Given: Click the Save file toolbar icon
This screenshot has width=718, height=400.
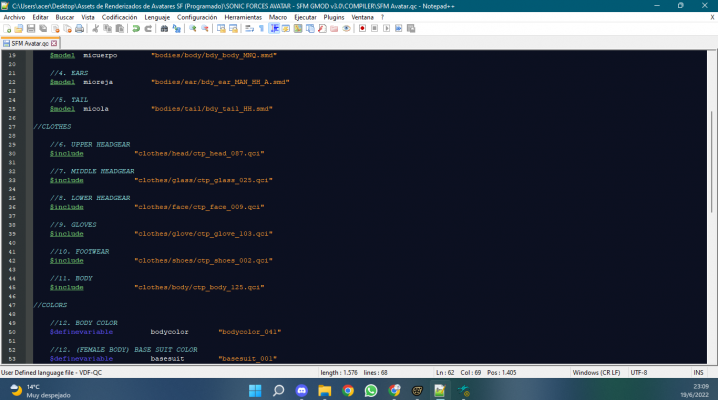Looking at the screenshot, I should click(x=30, y=29).
